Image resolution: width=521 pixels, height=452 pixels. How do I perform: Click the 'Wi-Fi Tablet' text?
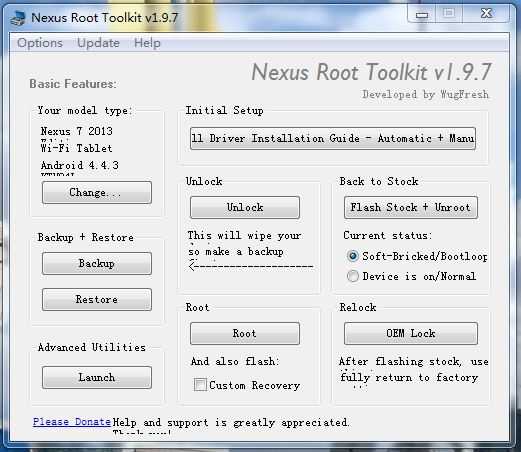76,148
